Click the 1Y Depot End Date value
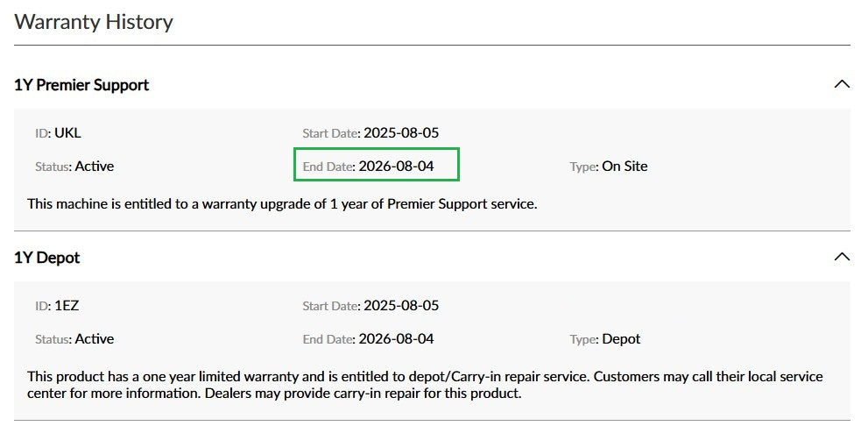868x440 pixels. [x=396, y=338]
